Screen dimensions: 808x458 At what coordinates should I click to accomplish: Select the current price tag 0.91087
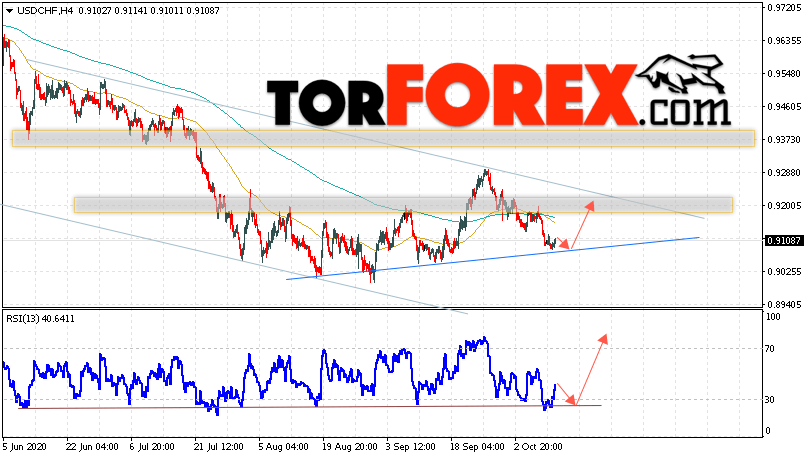pyautogui.click(x=783, y=241)
